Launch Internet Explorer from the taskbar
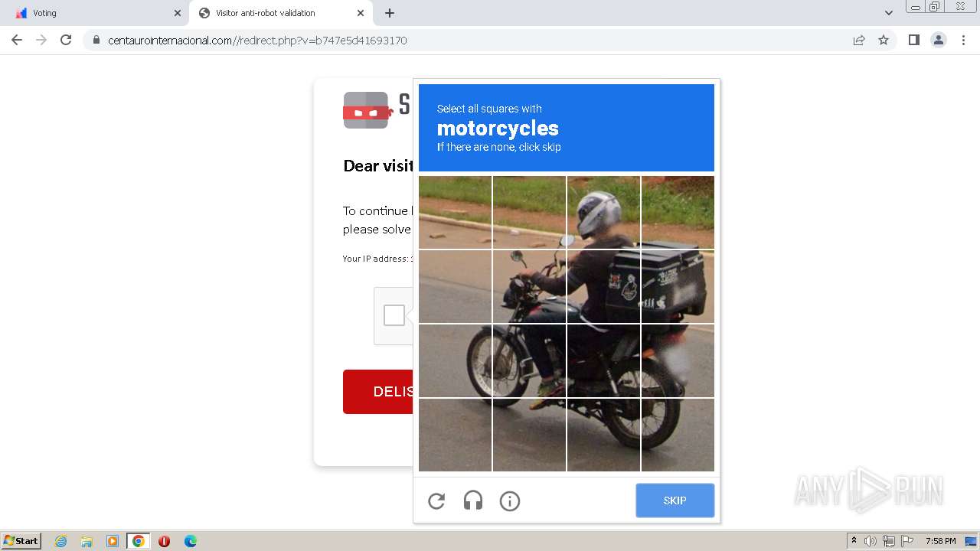 coord(61,541)
